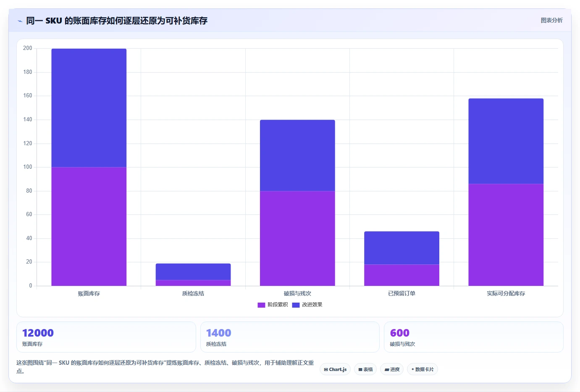This screenshot has width=580, height=392.
Task: Click the 图表分析 label in the header
Action: (551, 20)
